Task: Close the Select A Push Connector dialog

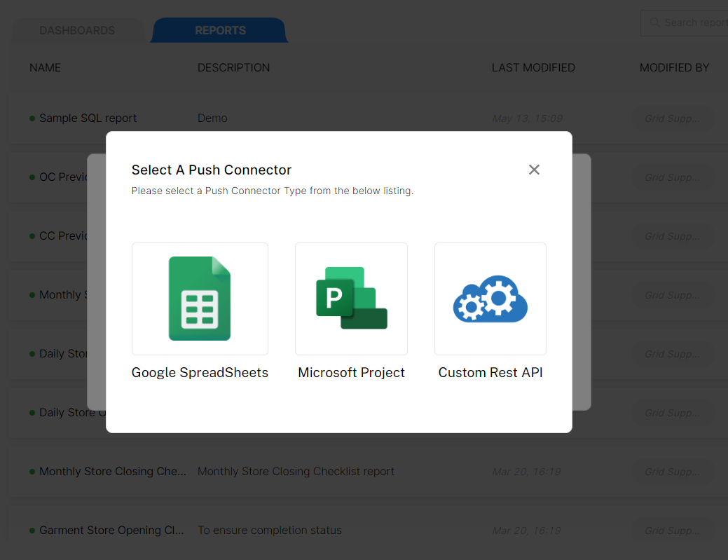Action: click(x=534, y=170)
